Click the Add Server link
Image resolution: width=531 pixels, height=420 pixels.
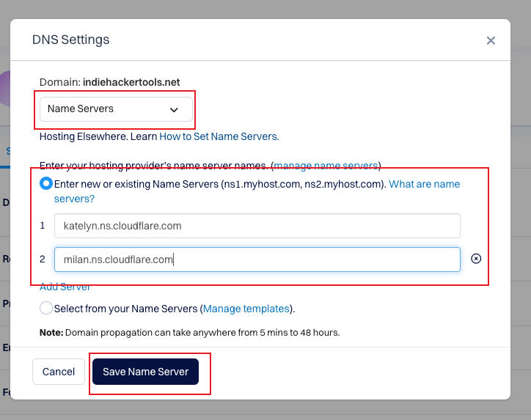(65, 287)
